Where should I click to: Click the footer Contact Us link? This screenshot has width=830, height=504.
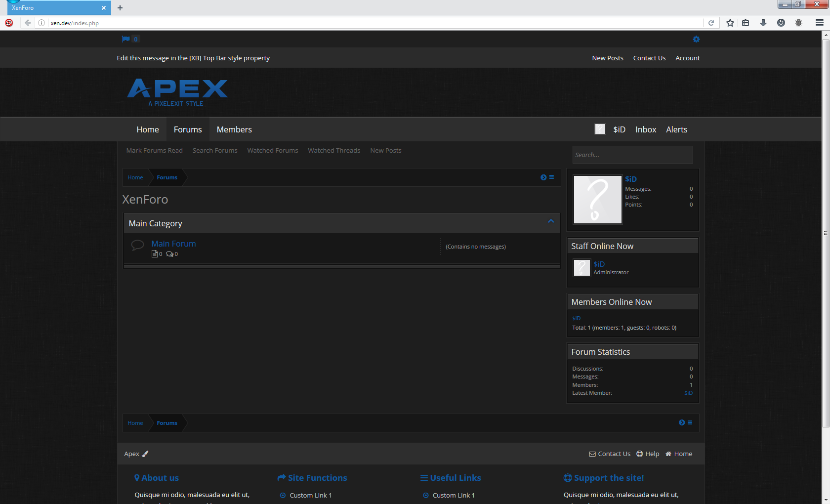(x=610, y=454)
